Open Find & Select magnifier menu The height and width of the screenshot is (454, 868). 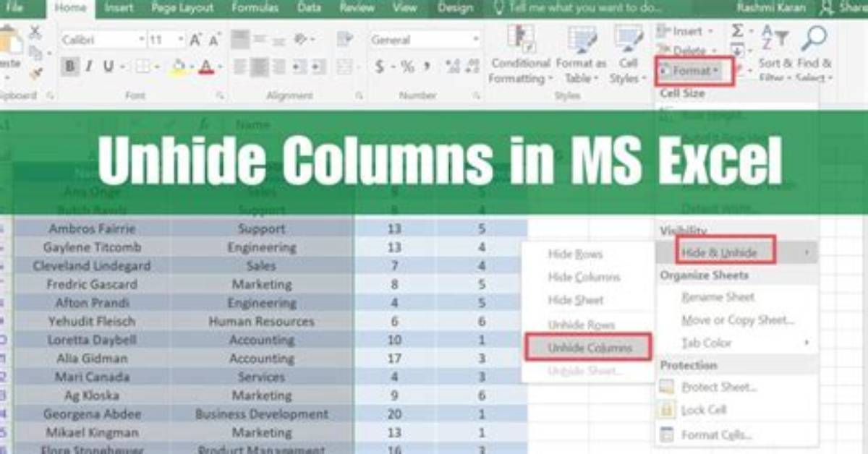[x=814, y=54]
